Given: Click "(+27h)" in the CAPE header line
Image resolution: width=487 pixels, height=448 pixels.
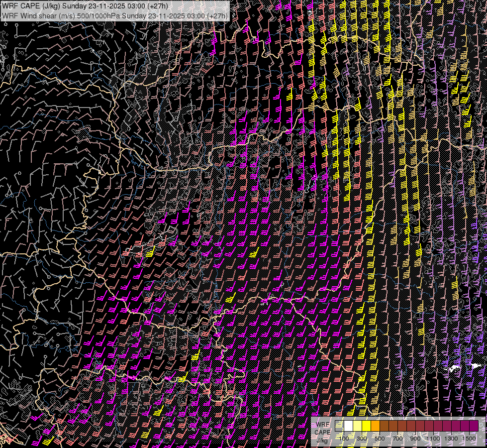Looking at the screenshot, I should [157, 6].
